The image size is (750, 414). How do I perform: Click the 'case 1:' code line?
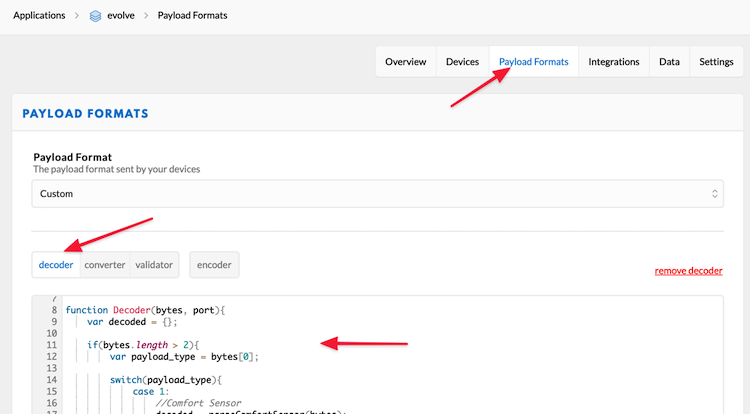(151, 392)
